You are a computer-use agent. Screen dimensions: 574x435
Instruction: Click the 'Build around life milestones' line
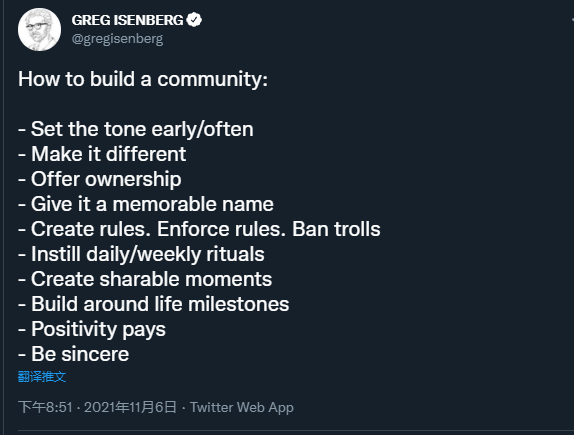click(x=154, y=304)
